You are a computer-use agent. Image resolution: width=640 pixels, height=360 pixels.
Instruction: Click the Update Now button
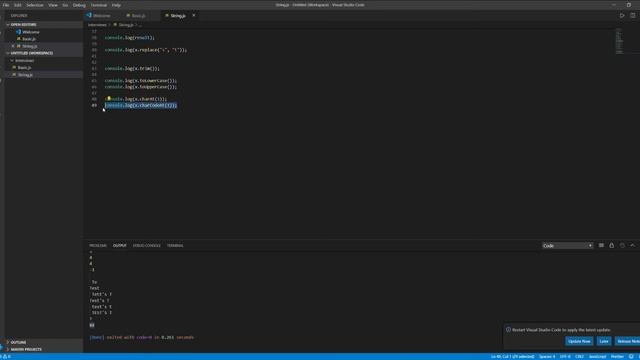click(x=579, y=341)
